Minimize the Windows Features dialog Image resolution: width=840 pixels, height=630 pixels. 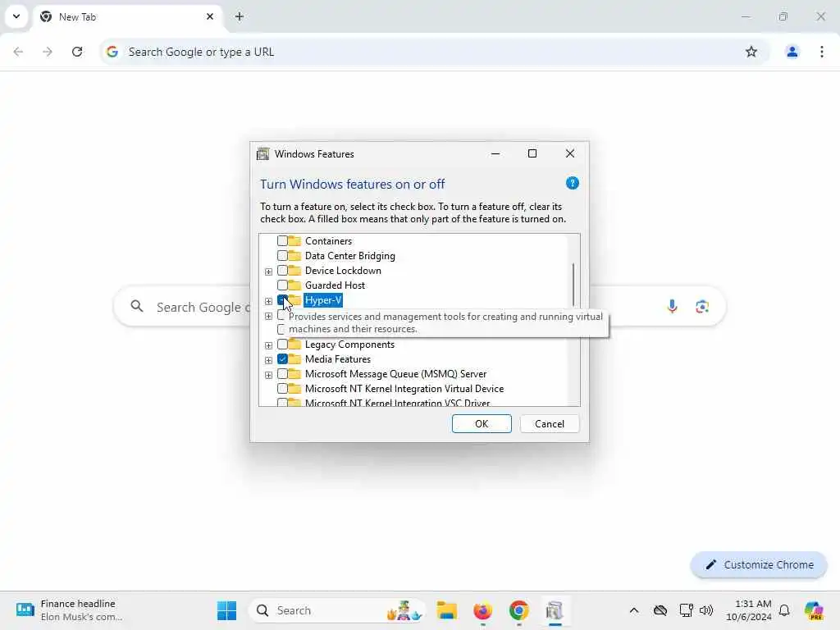tap(495, 153)
